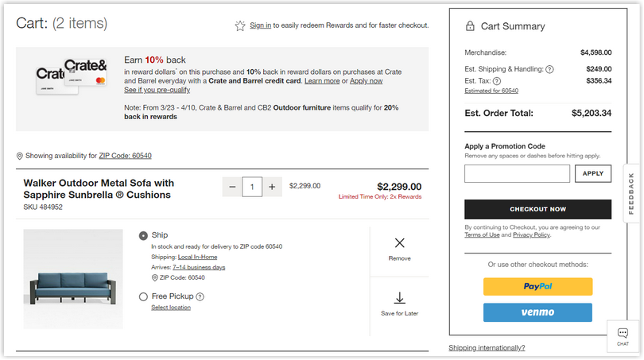644x360 pixels.
Task: Click the pin icon next to ZIP Code 60540 under Ship
Action: pyautogui.click(x=155, y=278)
